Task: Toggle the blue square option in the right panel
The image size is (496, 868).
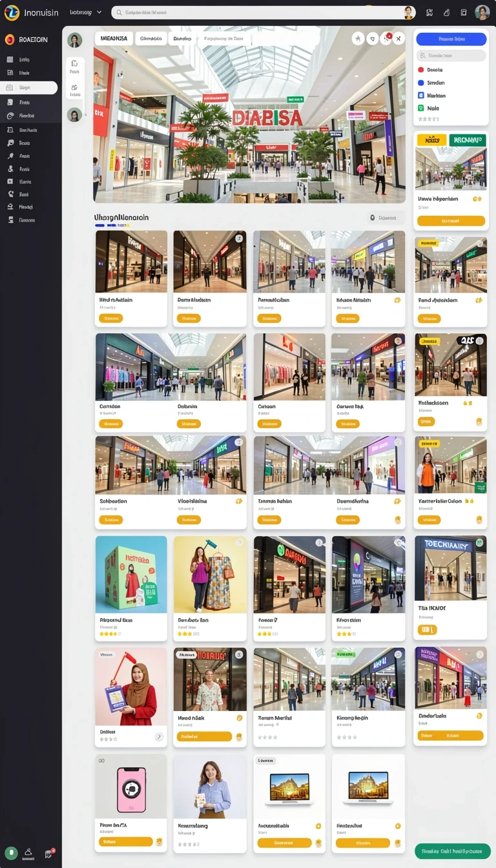Action: coord(421,96)
